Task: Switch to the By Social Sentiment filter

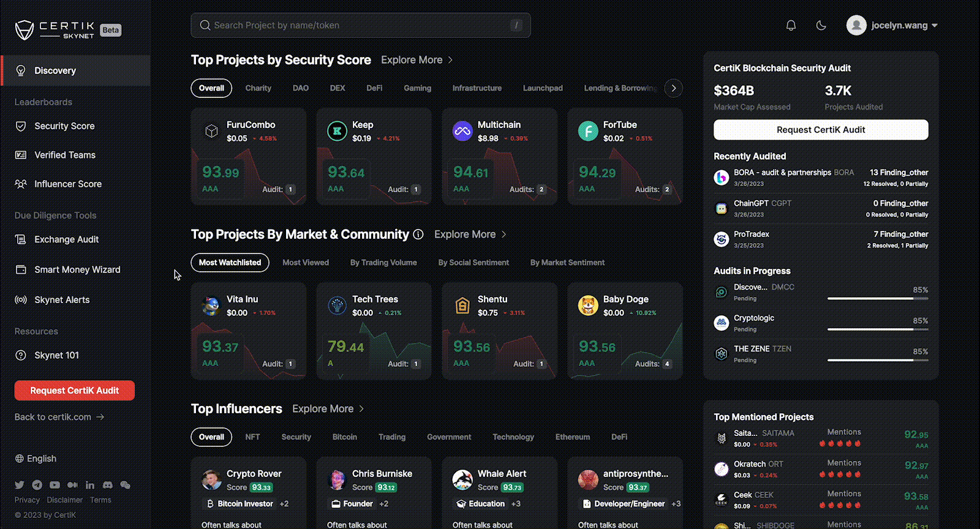Action: click(x=473, y=263)
